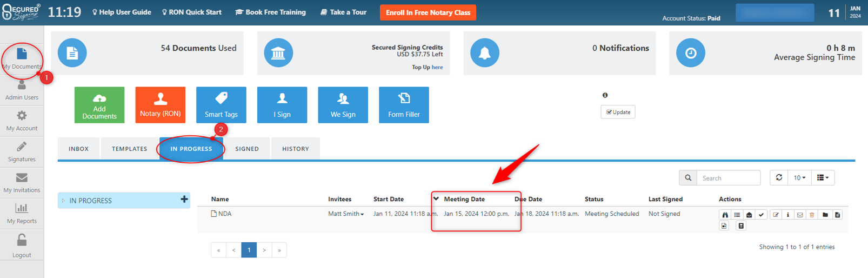868x278 pixels.
Task: Open the TEMPLATES tab
Action: click(129, 149)
